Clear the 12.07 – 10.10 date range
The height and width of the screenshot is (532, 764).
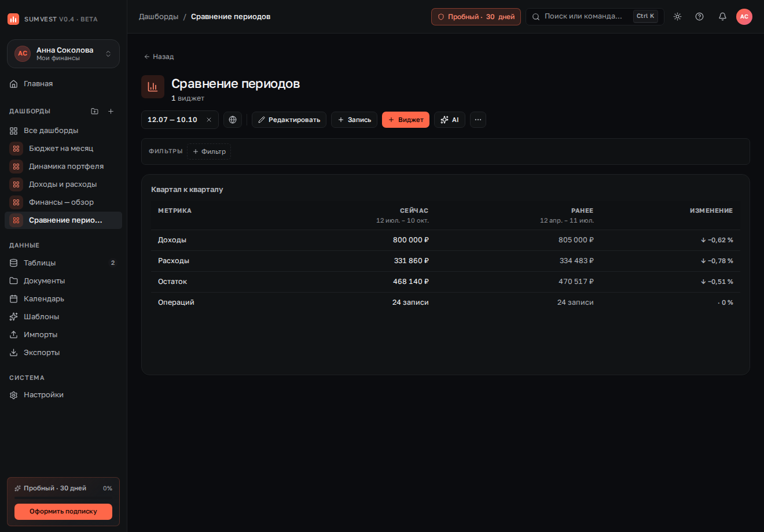pos(209,120)
